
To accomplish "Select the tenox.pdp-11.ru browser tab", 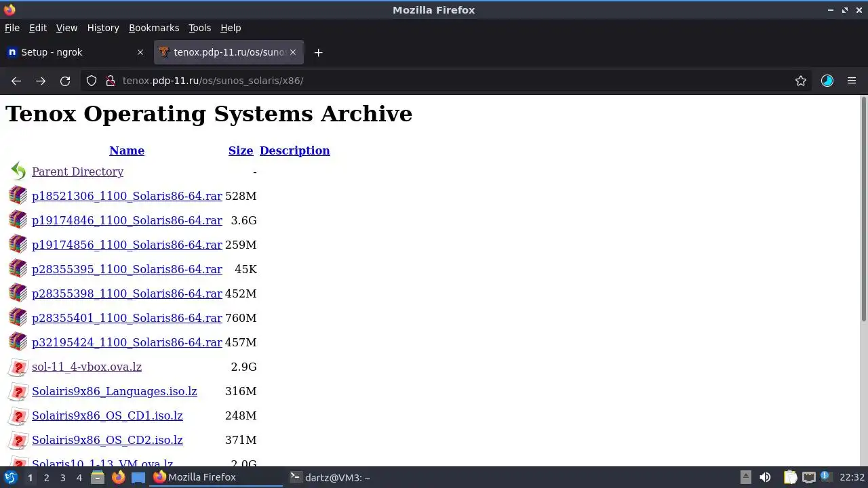I will point(229,52).
